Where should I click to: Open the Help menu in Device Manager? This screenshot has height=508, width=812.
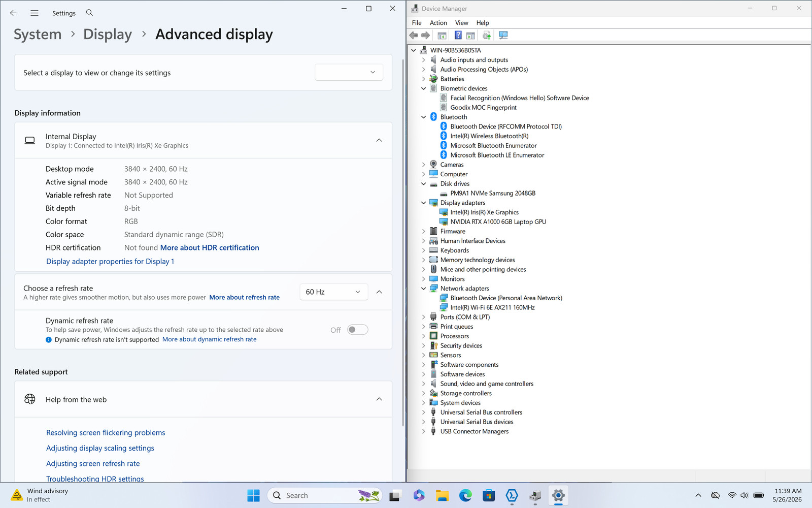point(483,23)
